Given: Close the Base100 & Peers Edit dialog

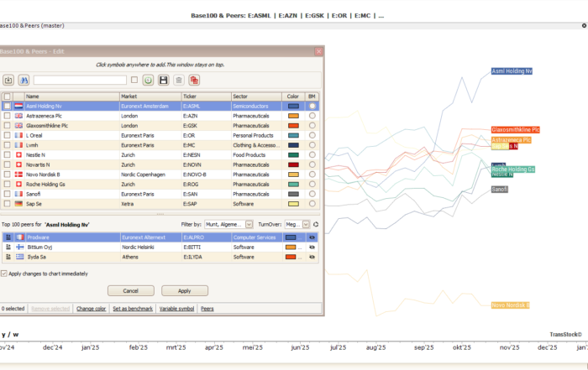Looking at the screenshot, I should pos(318,51).
